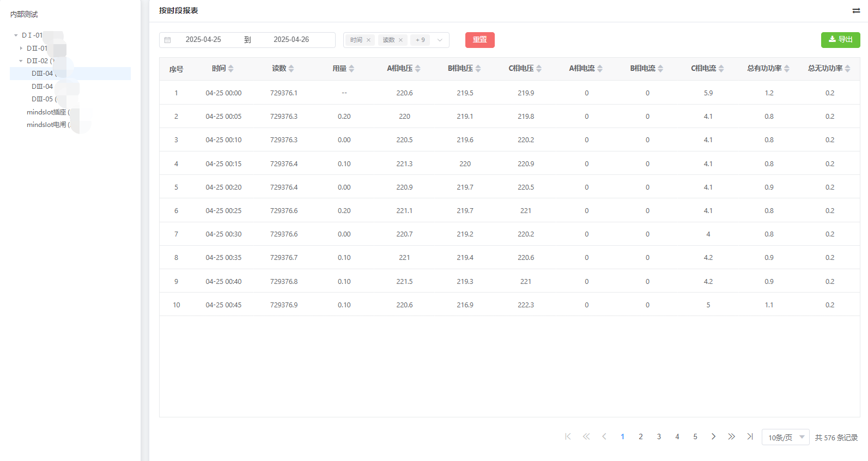
Task: Jump to next page with single arrow
Action: tap(713, 436)
